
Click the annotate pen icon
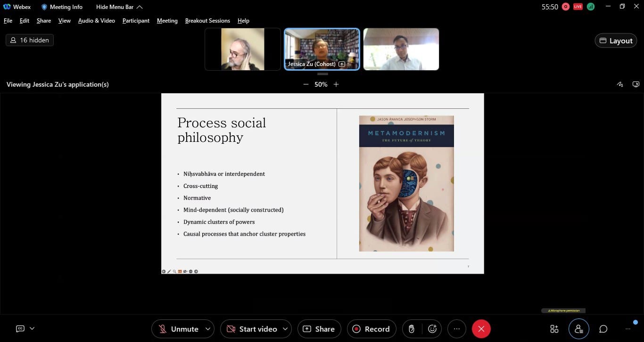point(620,84)
